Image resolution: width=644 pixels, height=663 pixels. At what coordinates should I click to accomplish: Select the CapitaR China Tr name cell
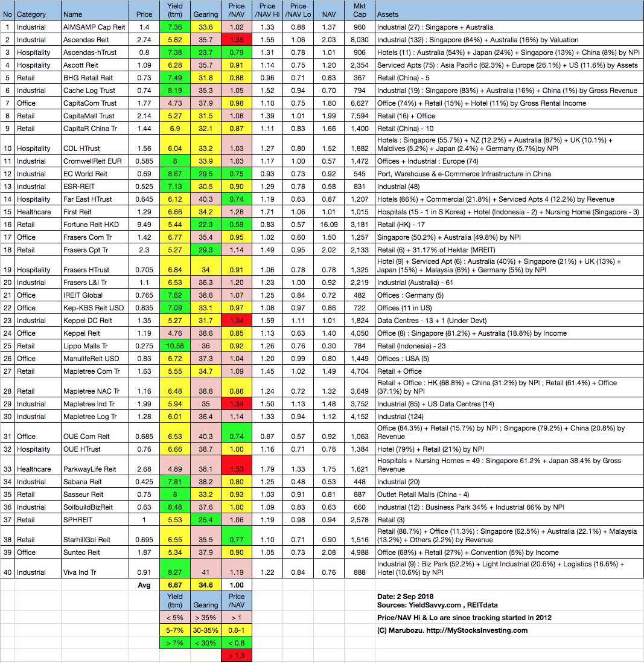point(95,129)
